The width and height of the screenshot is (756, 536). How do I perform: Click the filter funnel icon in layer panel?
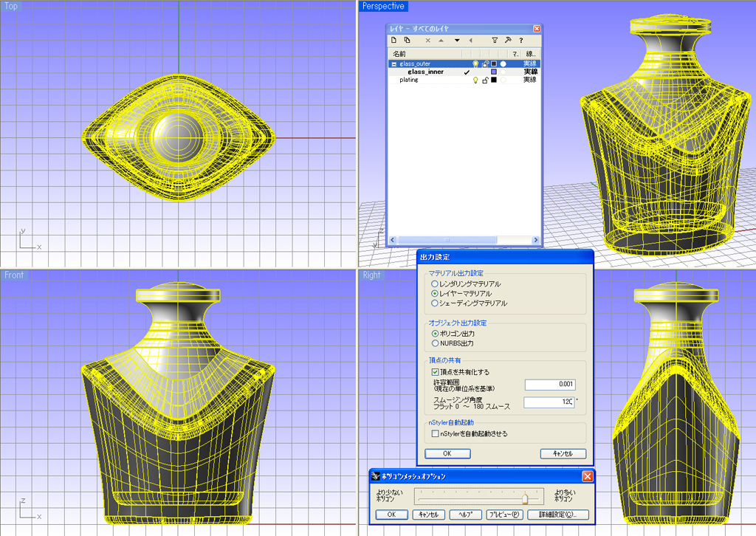[495, 40]
